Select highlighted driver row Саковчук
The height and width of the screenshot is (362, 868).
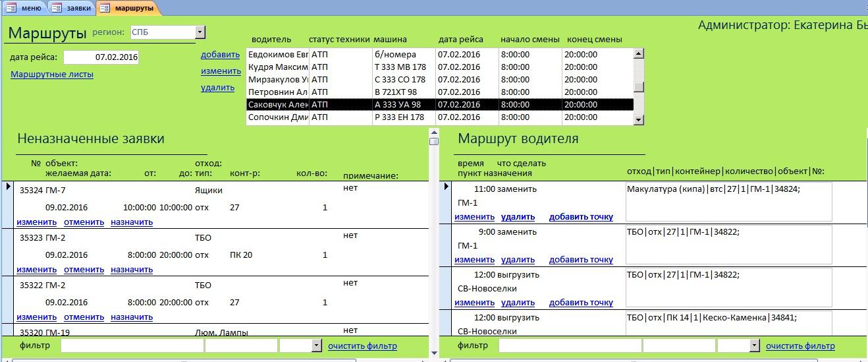[440, 105]
